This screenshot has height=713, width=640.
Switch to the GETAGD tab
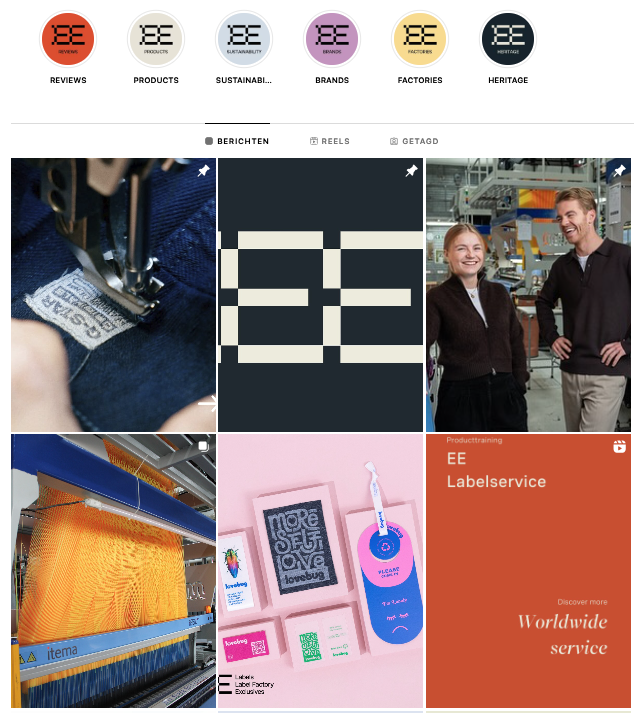pyautogui.click(x=414, y=141)
